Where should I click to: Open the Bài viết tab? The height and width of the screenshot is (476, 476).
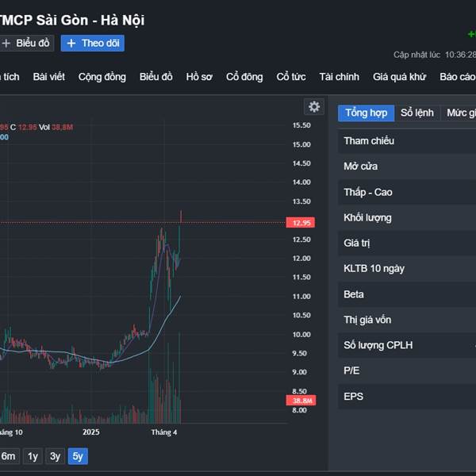coord(49,77)
